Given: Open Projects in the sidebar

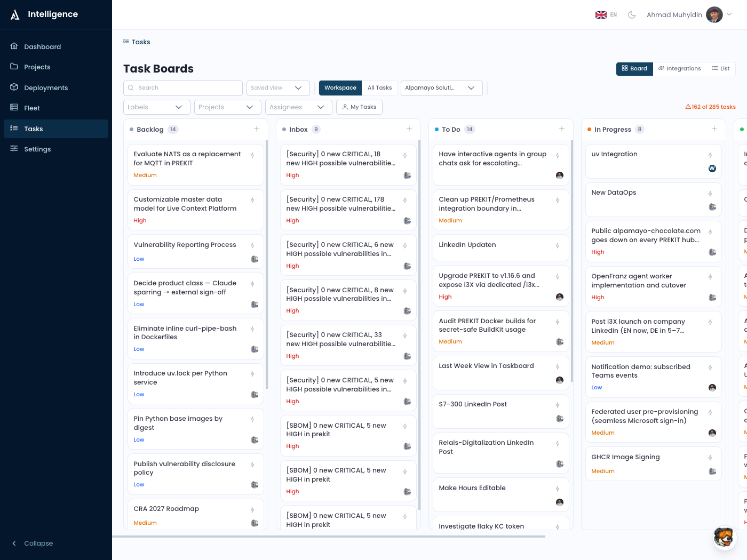Looking at the screenshot, I should [x=55, y=67].
